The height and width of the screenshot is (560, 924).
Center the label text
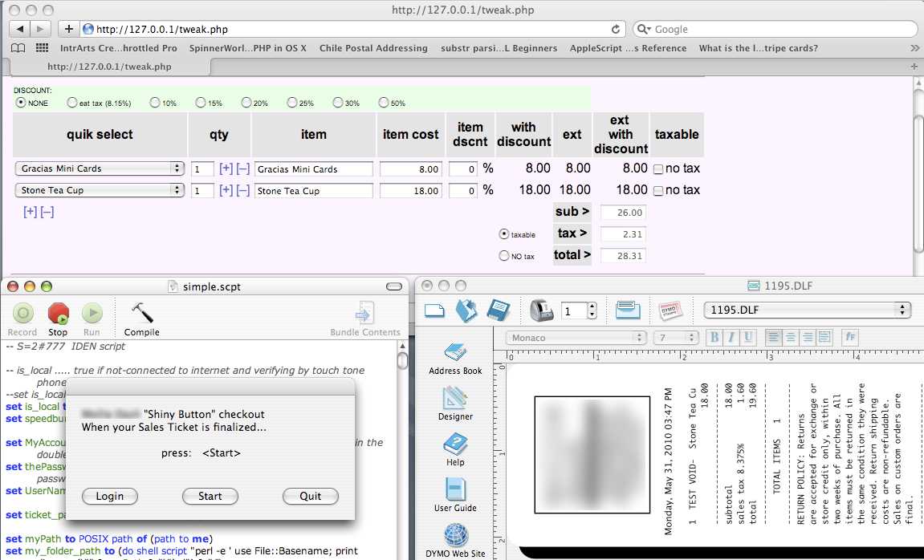(790, 338)
